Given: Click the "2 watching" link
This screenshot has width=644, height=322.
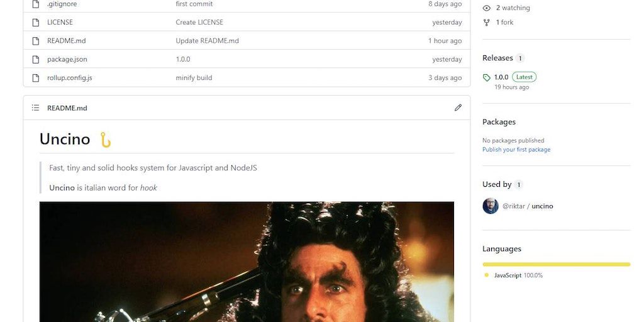Looking at the screenshot, I should click(x=513, y=8).
